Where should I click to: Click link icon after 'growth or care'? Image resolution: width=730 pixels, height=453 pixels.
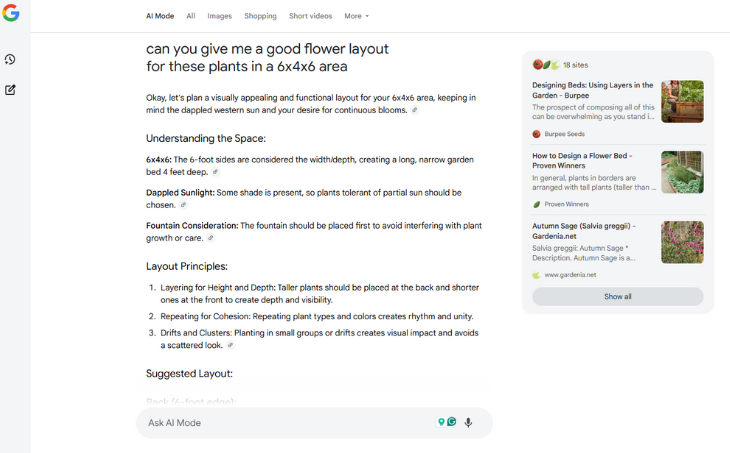210,238
